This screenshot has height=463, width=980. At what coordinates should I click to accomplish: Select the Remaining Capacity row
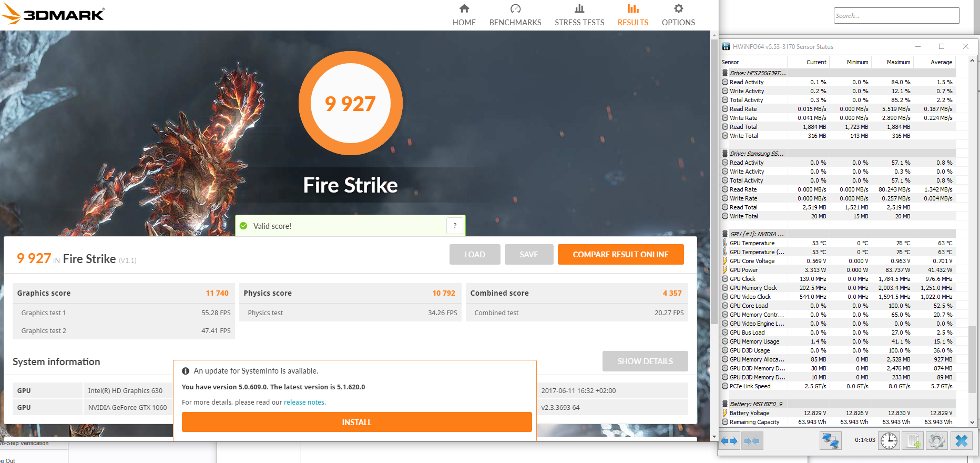(x=838, y=422)
